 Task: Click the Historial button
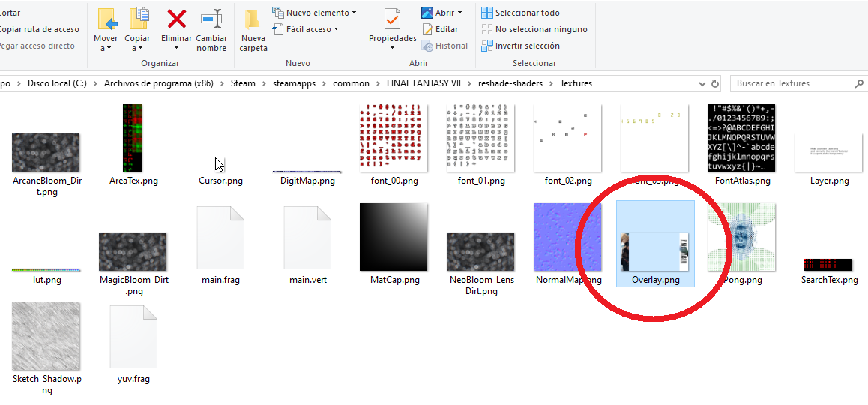click(444, 46)
